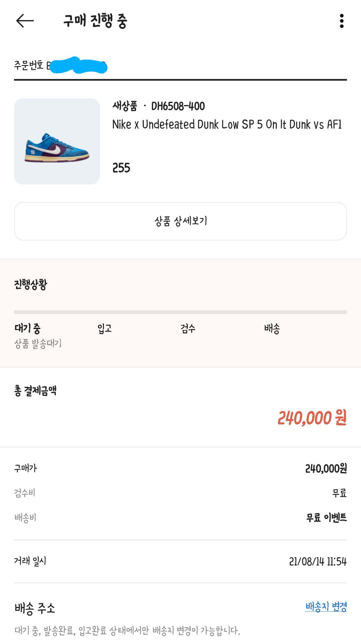The image size is (361, 644).
Task: Tap the back arrow icon
Action: pos(25,21)
